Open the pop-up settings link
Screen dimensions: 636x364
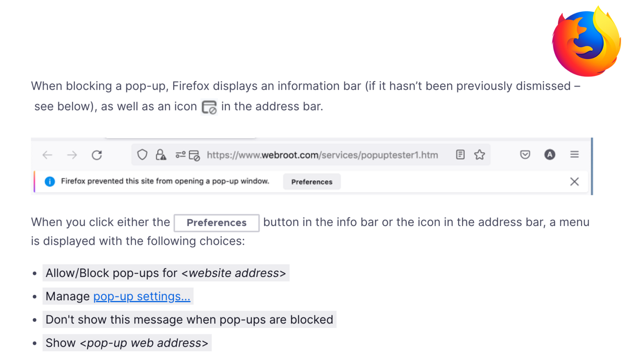[142, 297]
